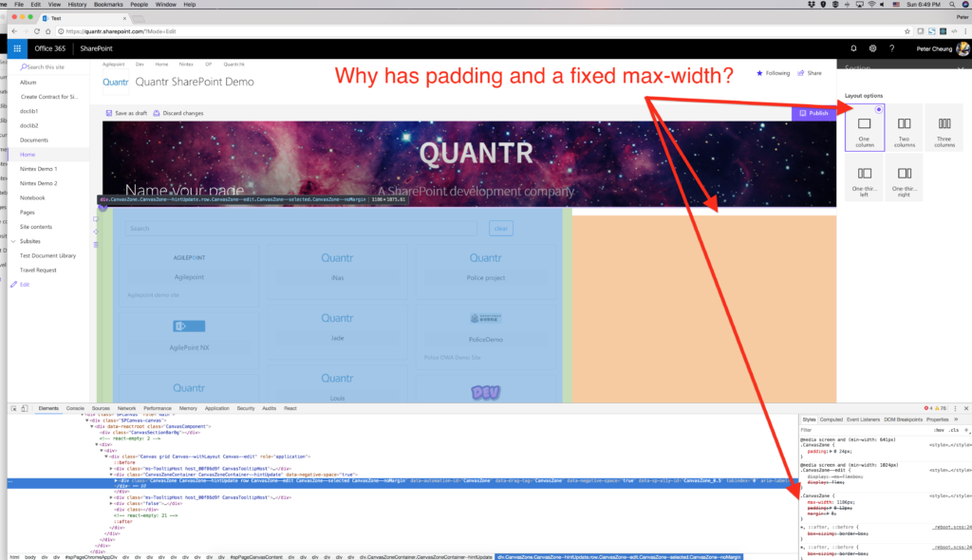Open the macOS Spotlight search icon
This screenshot has height=560, width=972.
click(x=952, y=5)
